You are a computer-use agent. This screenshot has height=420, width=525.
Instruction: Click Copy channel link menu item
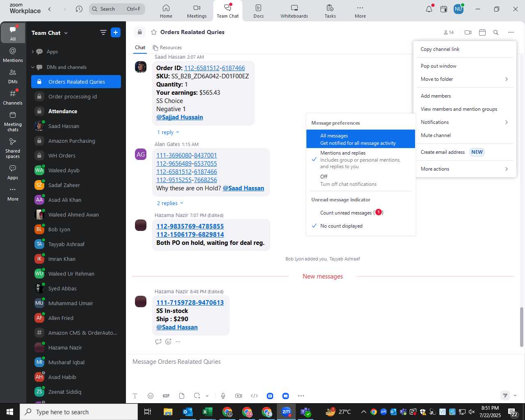pos(465,49)
